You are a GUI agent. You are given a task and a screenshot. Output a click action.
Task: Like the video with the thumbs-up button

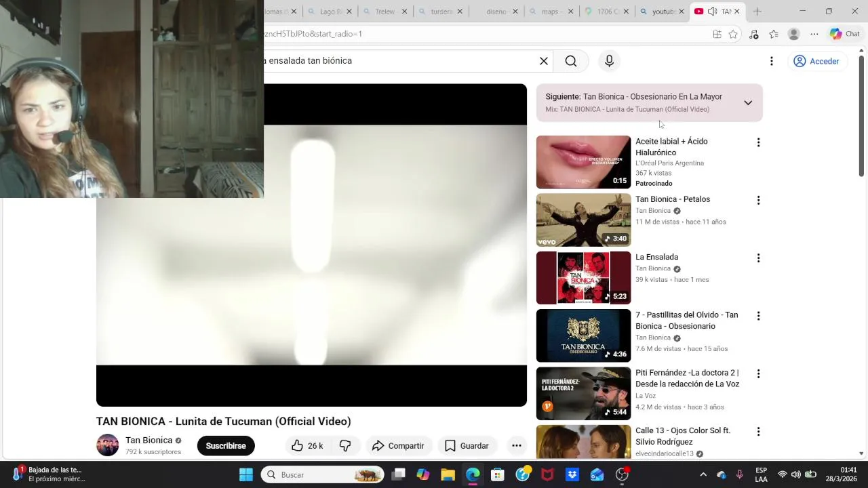pyautogui.click(x=307, y=445)
